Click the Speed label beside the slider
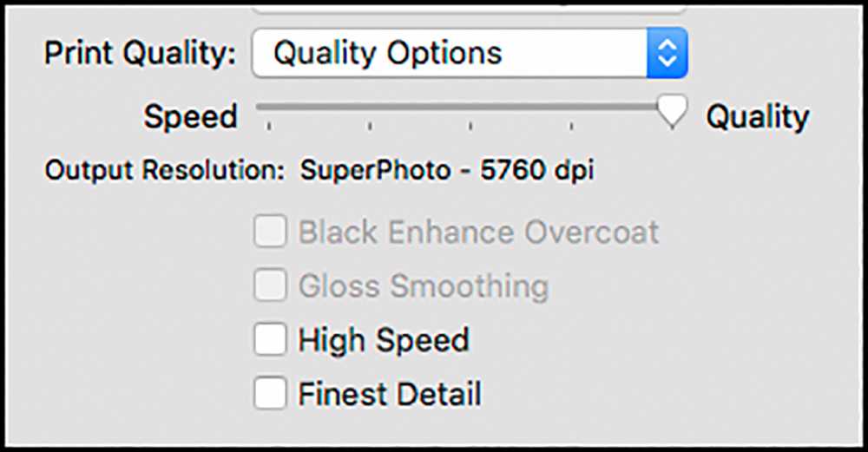 [190, 117]
